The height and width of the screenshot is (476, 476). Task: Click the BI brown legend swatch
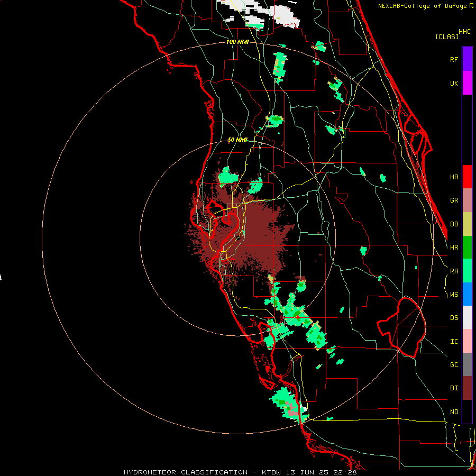[x=467, y=388]
